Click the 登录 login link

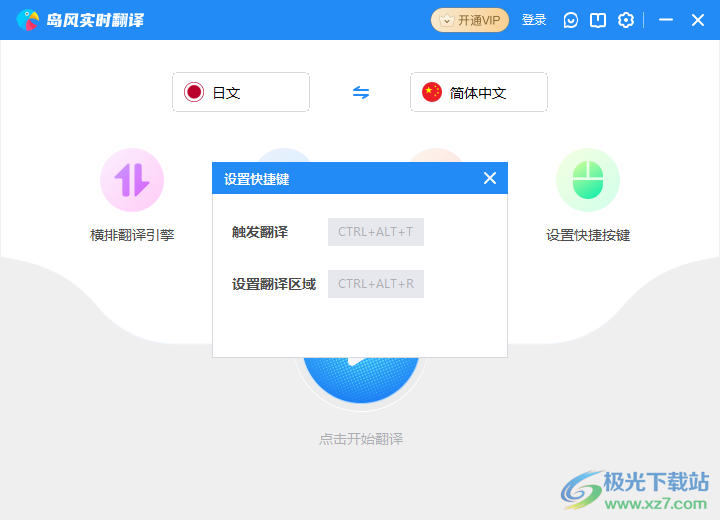(534, 20)
